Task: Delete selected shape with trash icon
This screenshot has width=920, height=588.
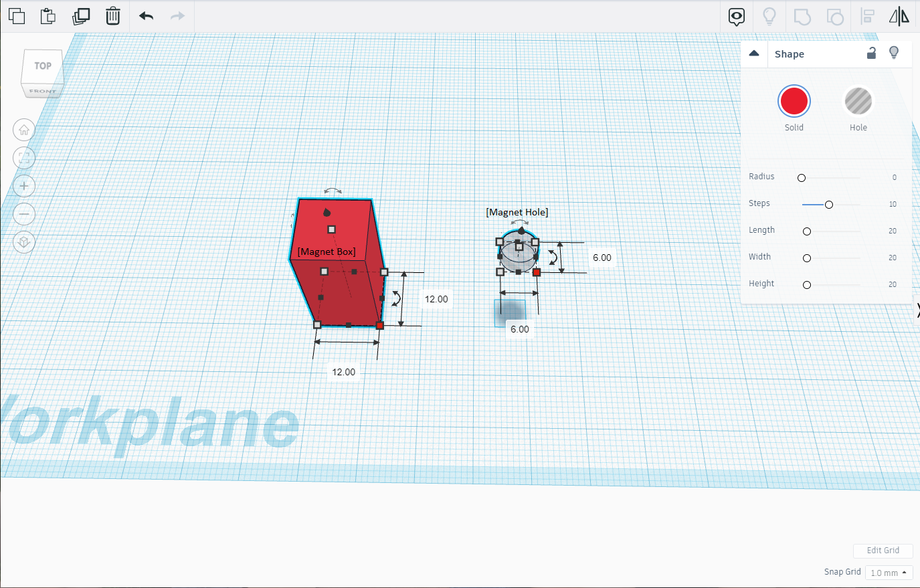Action: pos(113,16)
